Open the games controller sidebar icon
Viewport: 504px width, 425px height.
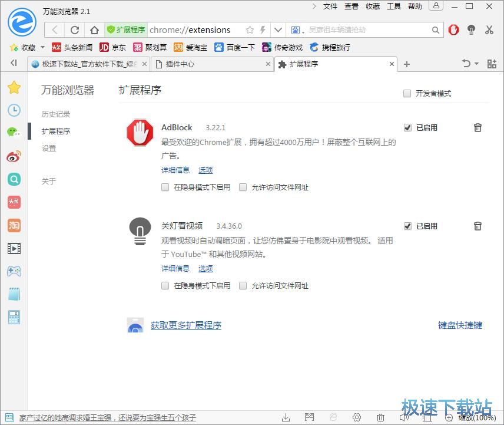pyautogui.click(x=14, y=271)
